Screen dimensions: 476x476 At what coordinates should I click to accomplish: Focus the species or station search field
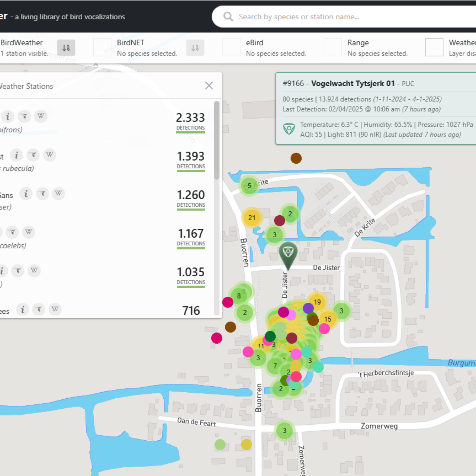coord(344,17)
